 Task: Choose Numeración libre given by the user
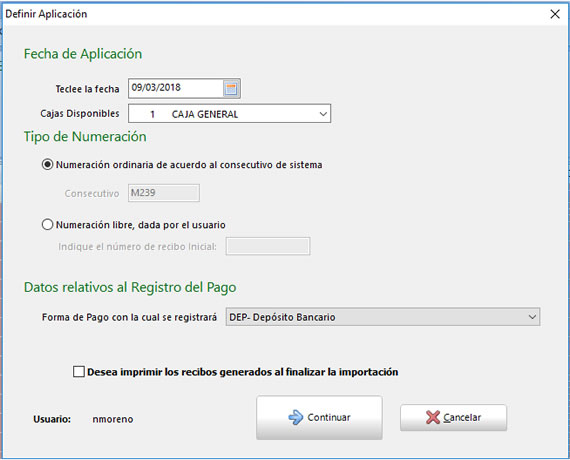(x=47, y=225)
